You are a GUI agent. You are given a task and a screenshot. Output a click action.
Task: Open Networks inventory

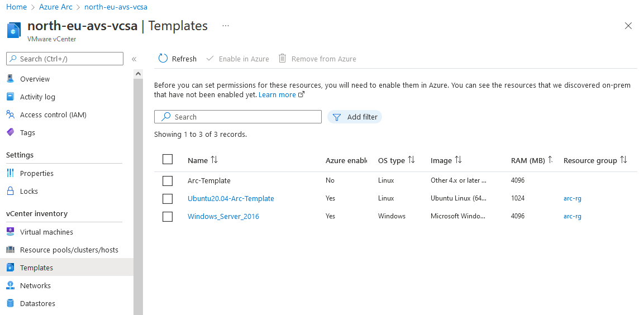pyautogui.click(x=35, y=285)
